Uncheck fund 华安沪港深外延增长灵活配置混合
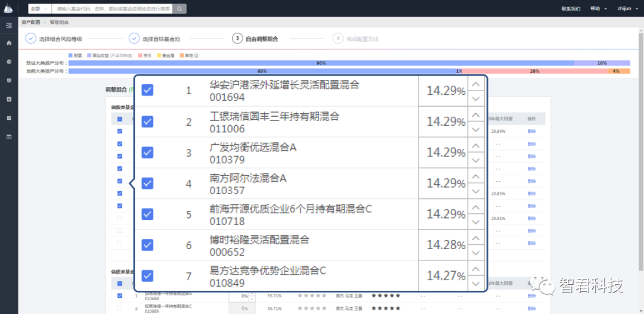The height and width of the screenshot is (314, 644). [x=147, y=91]
